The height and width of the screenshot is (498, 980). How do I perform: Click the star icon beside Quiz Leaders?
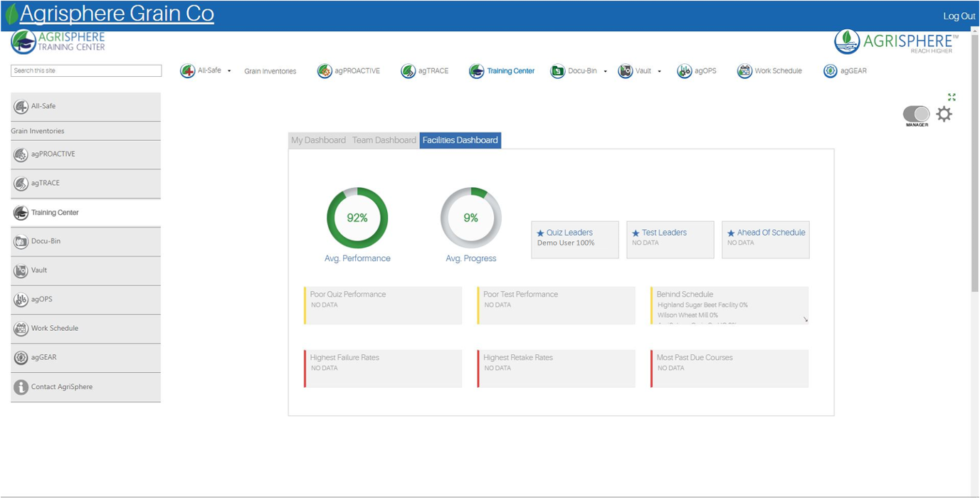[540, 233]
